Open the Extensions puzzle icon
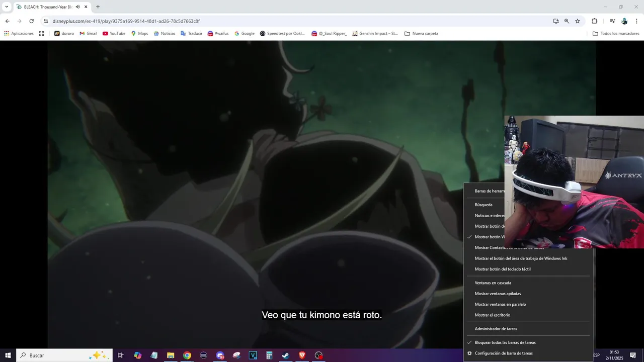 pos(595,21)
